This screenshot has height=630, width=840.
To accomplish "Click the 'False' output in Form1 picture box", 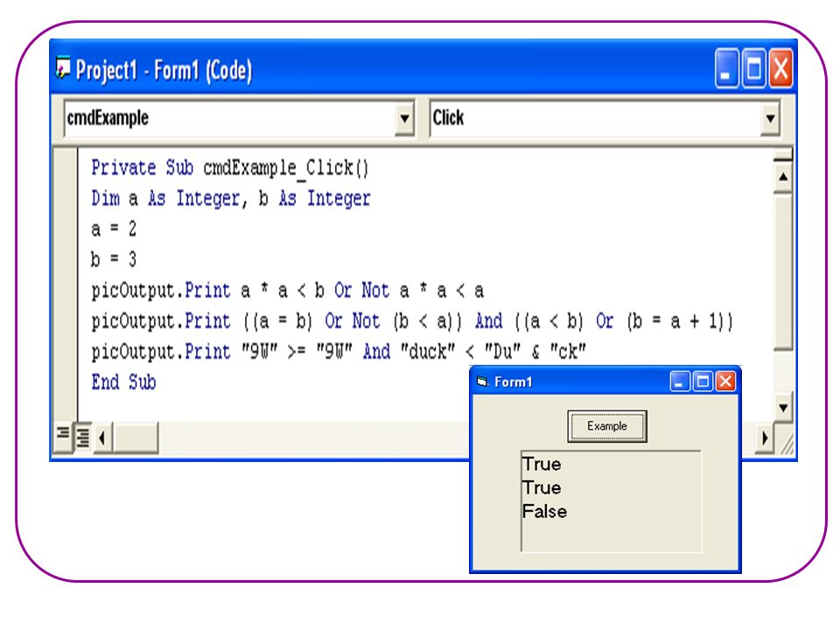I will (544, 511).
